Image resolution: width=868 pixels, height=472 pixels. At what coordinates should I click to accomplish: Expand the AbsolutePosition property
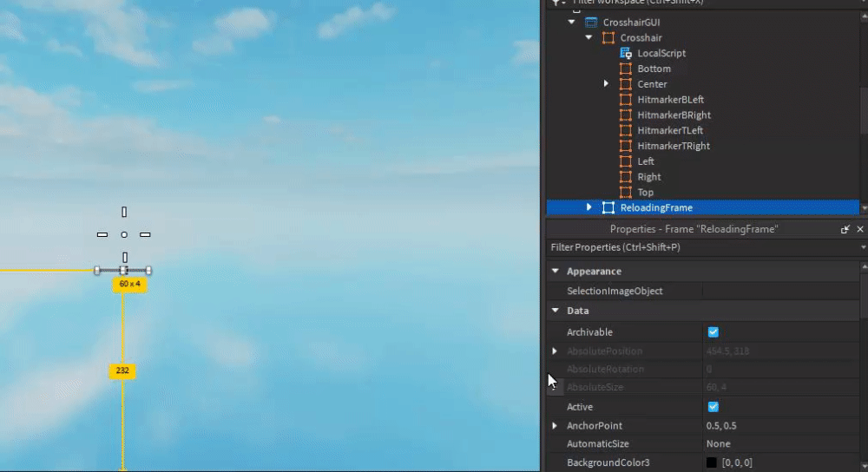point(555,351)
